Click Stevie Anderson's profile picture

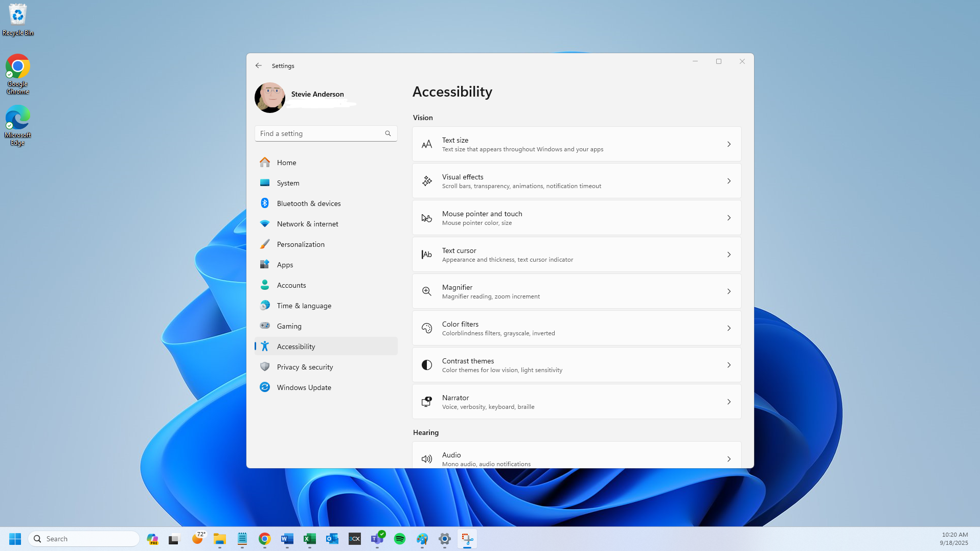click(269, 98)
